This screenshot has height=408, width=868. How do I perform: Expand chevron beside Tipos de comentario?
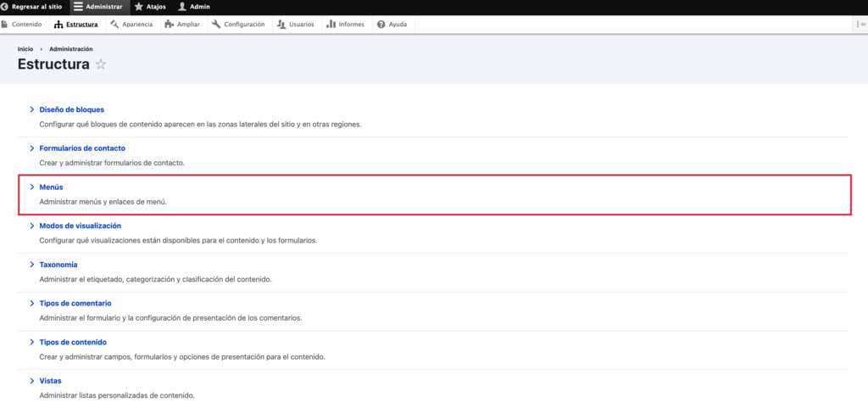[x=32, y=304]
